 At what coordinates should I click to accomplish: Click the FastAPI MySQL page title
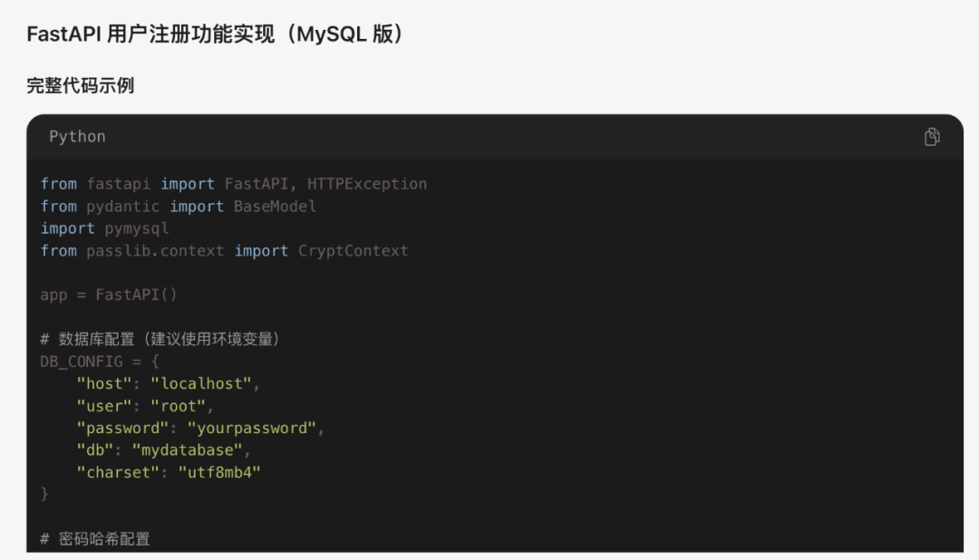(x=218, y=34)
